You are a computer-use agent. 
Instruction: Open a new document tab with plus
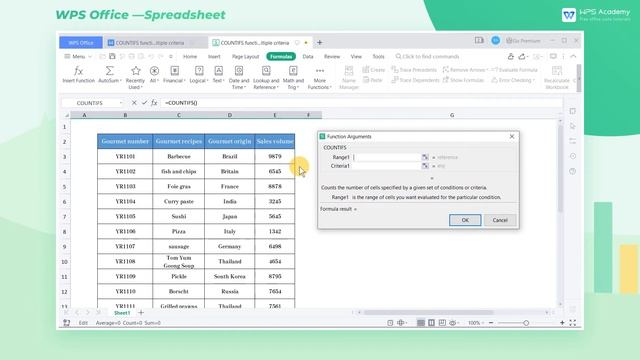click(x=320, y=42)
